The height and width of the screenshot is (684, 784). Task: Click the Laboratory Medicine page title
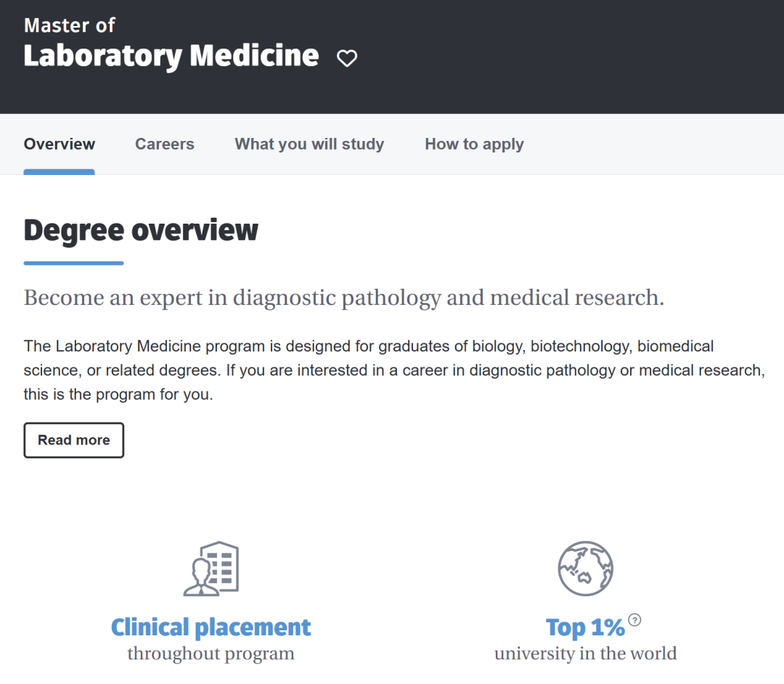click(x=171, y=56)
